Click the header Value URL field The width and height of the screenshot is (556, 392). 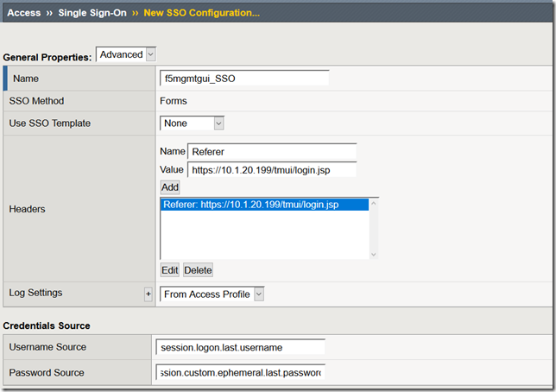271,169
